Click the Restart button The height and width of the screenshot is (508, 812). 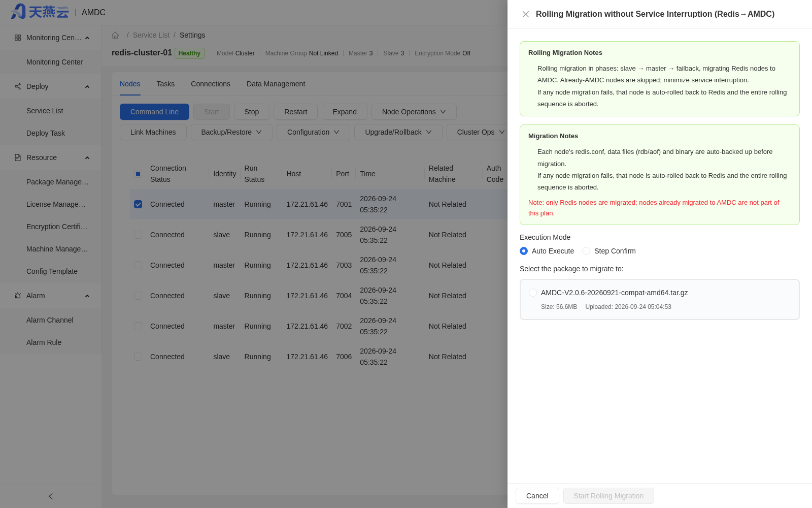click(295, 112)
